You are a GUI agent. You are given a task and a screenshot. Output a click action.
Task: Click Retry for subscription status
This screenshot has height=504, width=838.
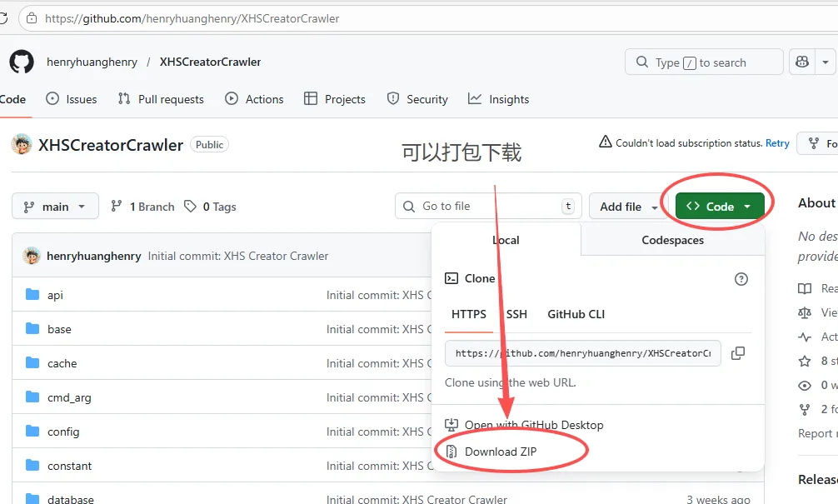pos(777,143)
